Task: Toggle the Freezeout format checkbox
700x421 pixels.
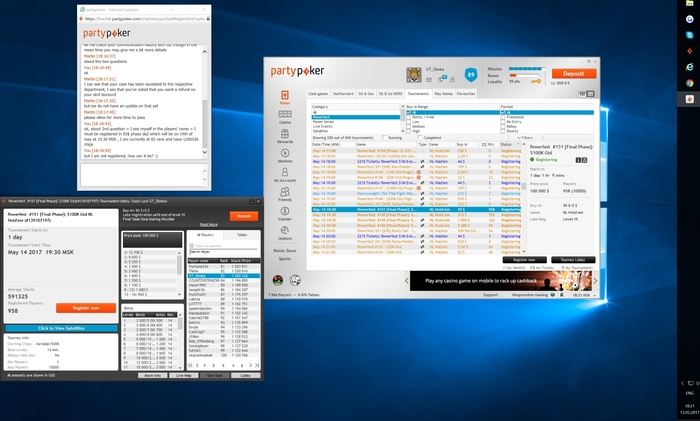Action: tap(503, 117)
